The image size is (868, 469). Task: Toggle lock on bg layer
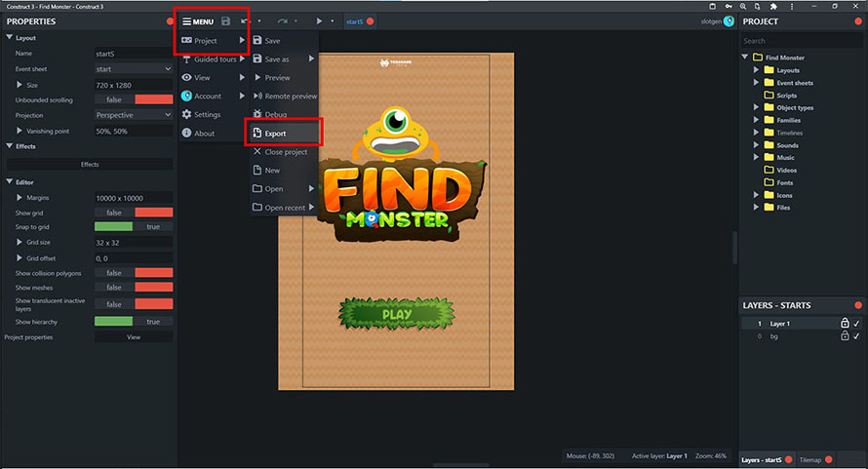tap(845, 335)
